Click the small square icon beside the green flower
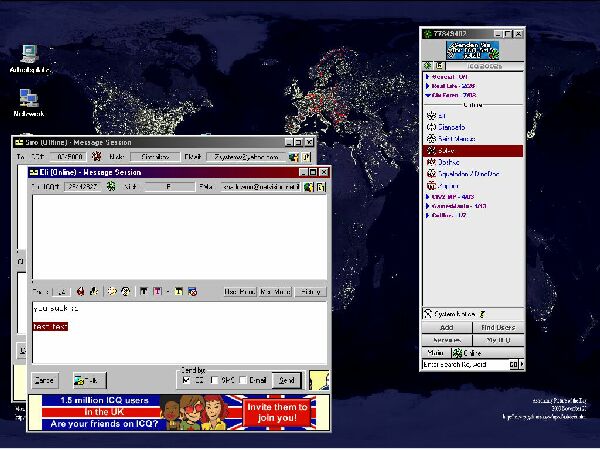This screenshot has width=600, height=450. (439, 65)
